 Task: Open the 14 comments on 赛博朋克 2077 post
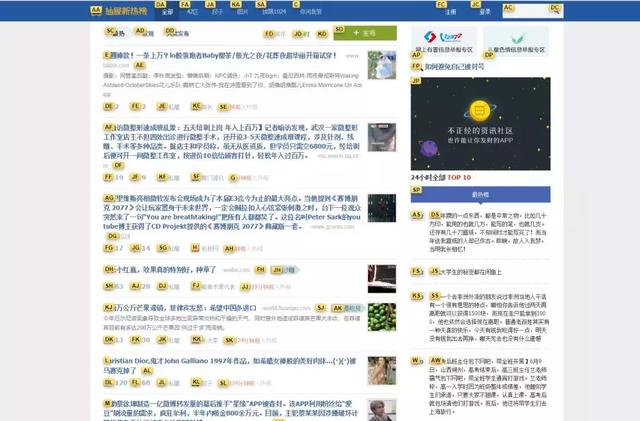tap(140, 248)
